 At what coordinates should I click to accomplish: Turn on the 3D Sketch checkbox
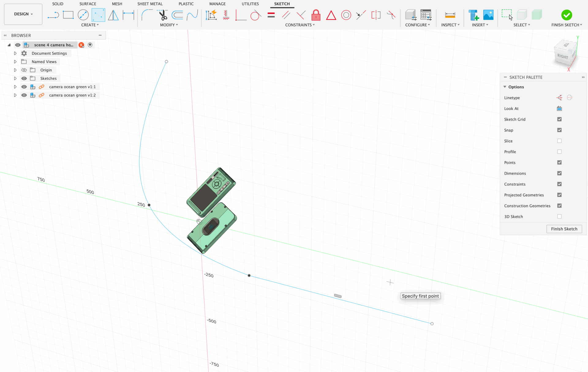(559, 217)
